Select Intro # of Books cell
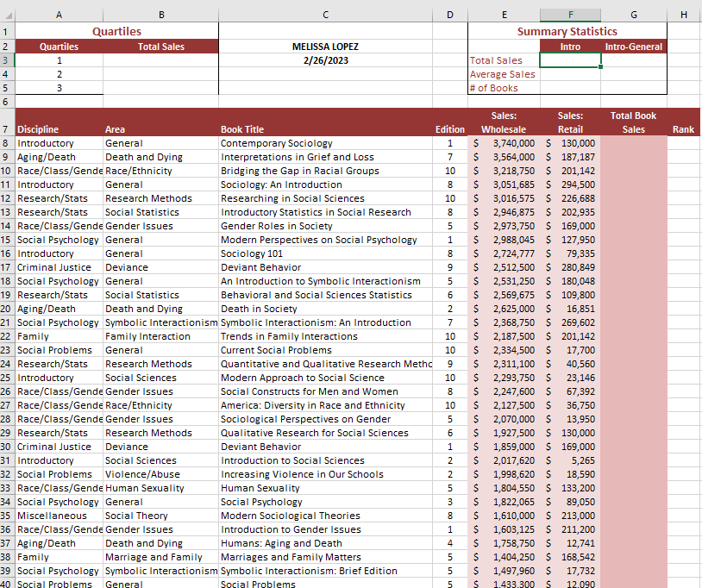This screenshot has height=588, width=702. point(570,88)
